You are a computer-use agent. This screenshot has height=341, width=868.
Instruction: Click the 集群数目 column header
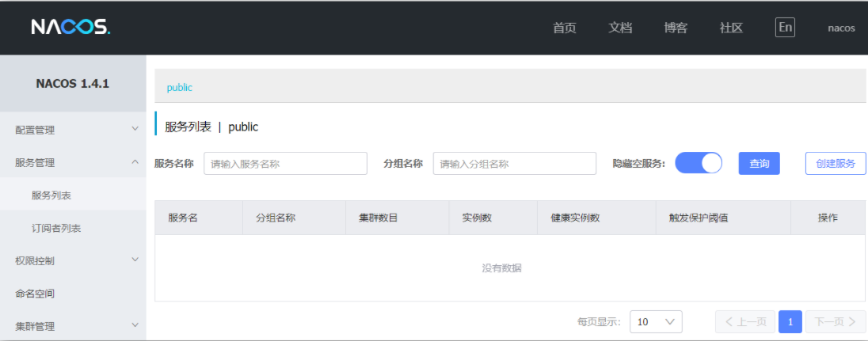(397, 218)
